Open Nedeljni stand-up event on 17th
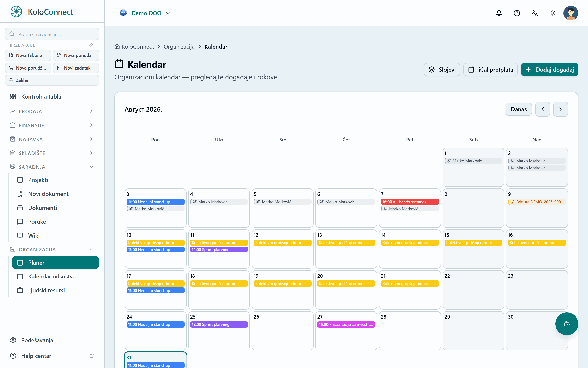The height and width of the screenshot is (368, 588). click(156, 290)
